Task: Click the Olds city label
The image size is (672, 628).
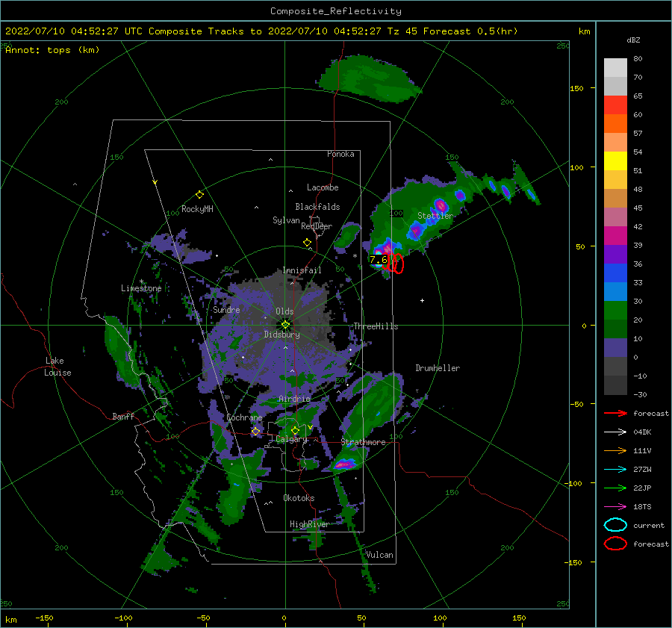Action: [x=284, y=311]
